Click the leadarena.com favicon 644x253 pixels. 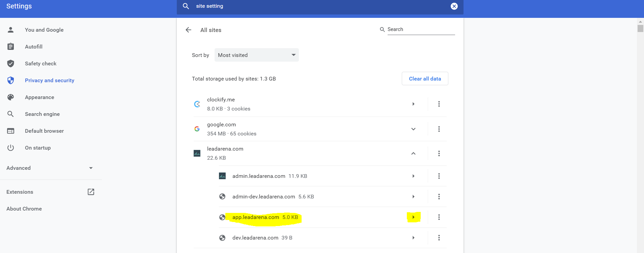coord(197,154)
